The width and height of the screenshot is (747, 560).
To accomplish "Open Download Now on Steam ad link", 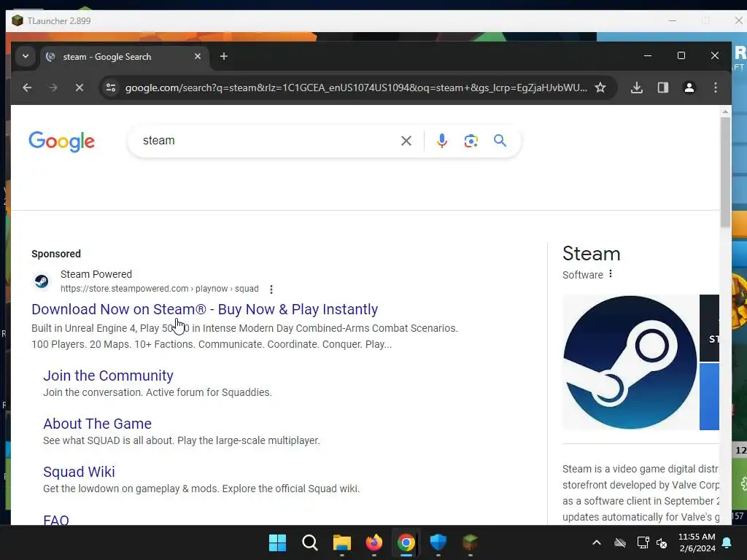I will 205,309.
